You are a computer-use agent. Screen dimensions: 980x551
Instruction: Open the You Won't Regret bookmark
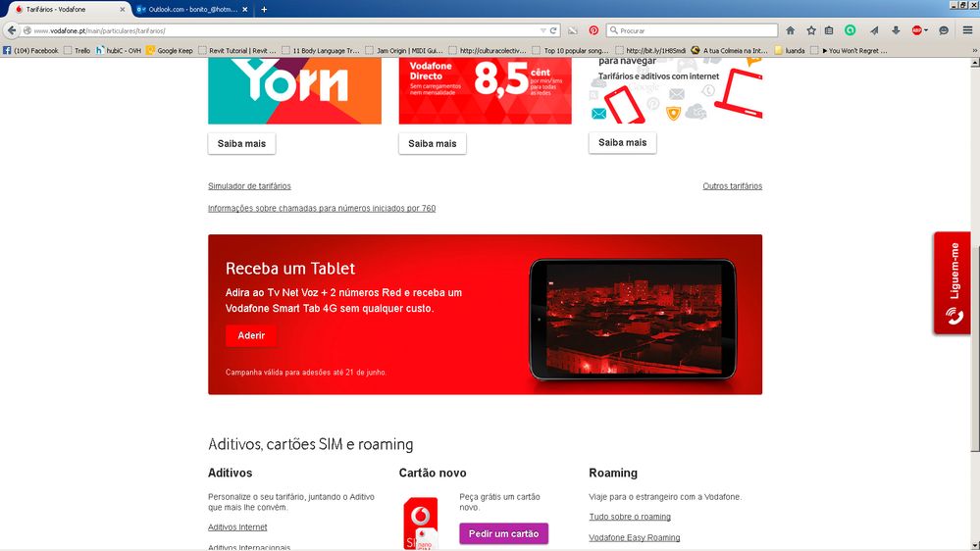(x=849, y=51)
